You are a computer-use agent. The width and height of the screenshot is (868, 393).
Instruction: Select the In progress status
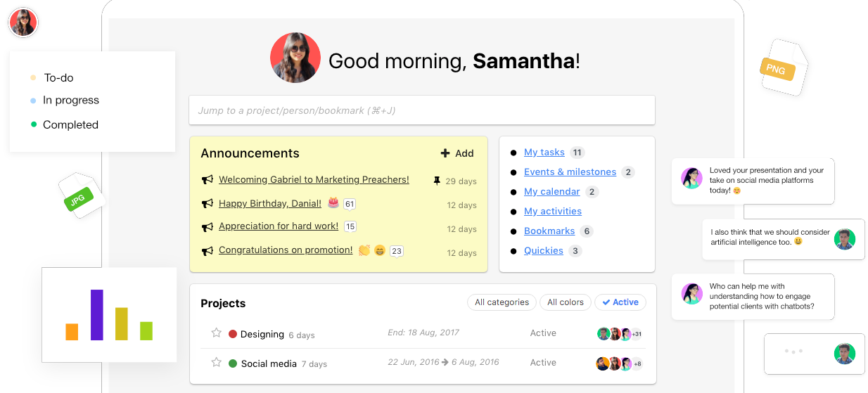(x=70, y=100)
